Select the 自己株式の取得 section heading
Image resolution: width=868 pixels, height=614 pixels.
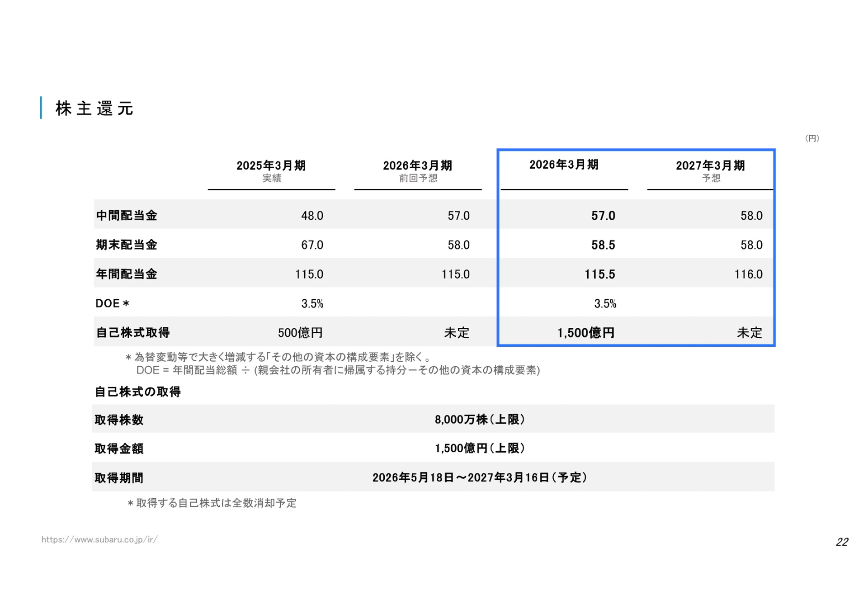pyautogui.click(x=137, y=392)
